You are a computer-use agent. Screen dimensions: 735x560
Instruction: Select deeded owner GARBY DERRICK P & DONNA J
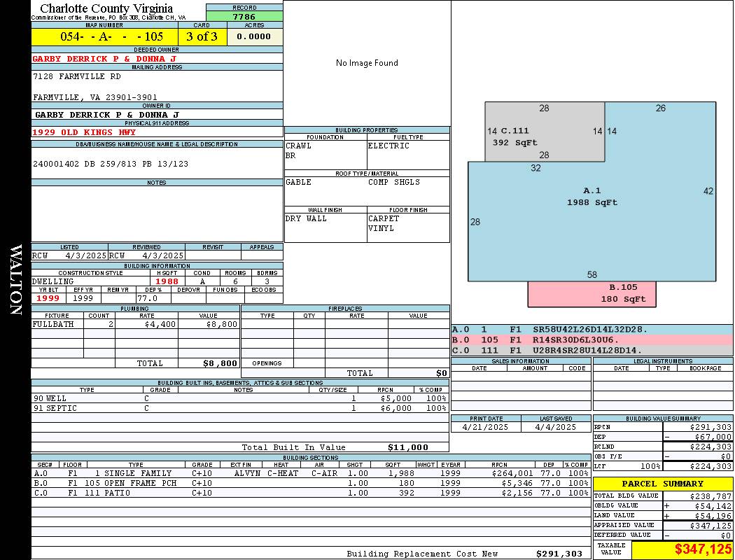104,59
